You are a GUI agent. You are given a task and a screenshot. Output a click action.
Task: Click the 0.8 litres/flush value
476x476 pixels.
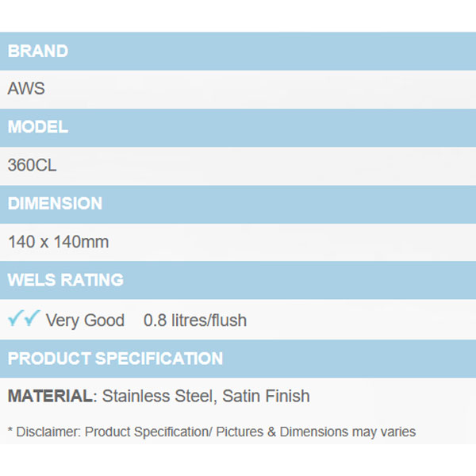pos(195,321)
